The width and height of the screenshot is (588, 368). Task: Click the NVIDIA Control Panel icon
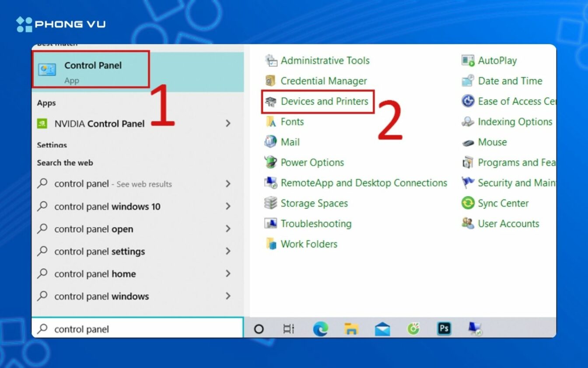click(x=42, y=124)
